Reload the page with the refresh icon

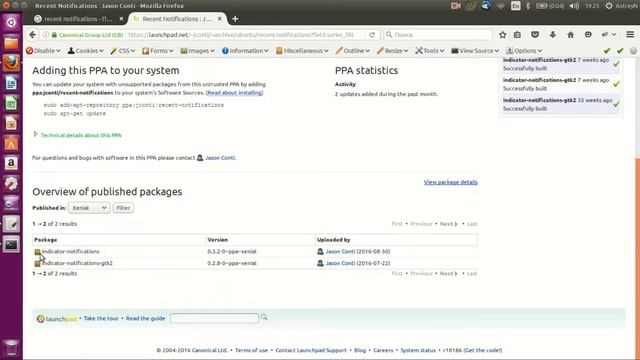(372, 35)
